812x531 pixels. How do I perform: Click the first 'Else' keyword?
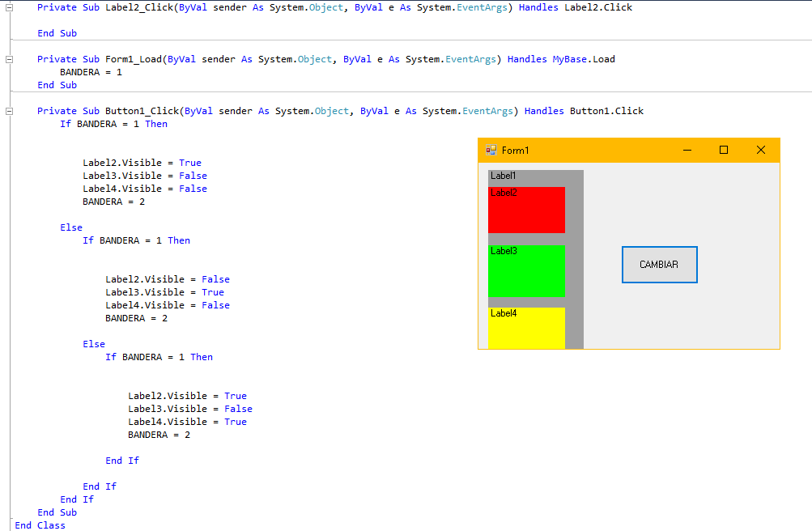pyautogui.click(x=71, y=227)
